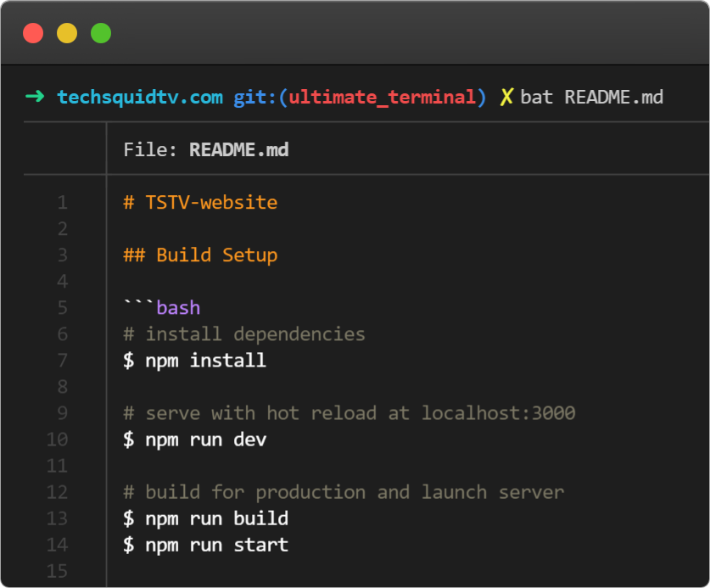Viewport: 710px width, 588px height.
Task: Click the '$ npm run start' line
Action: pyautogui.click(x=205, y=545)
